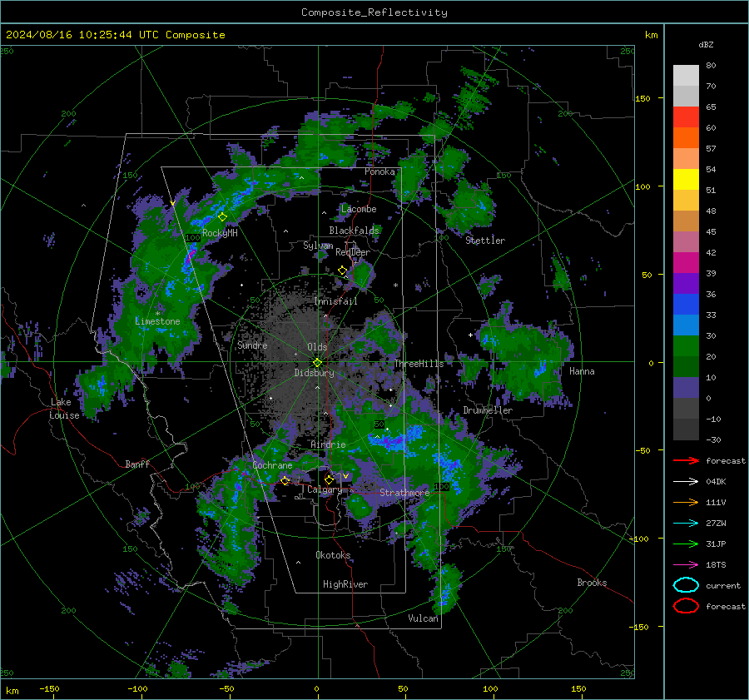The image size is (749, 700).
Task: Click the Sylvan town label
Action: coord(318,246)
